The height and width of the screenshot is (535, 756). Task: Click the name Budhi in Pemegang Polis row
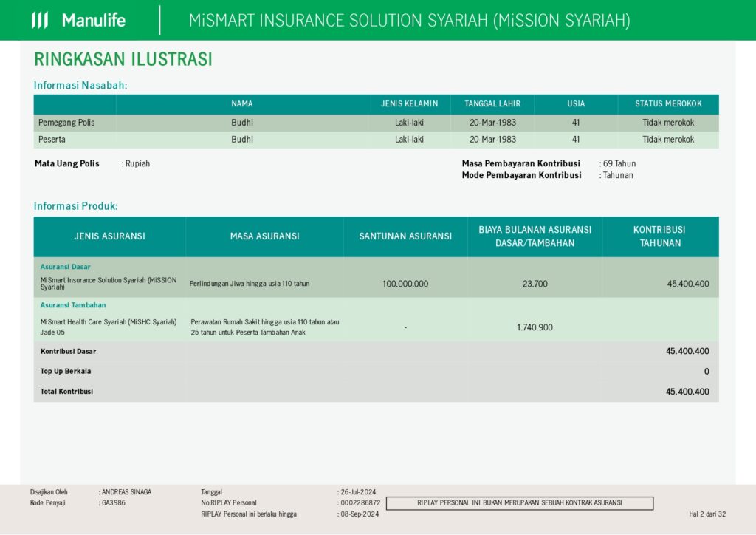(x=242, y=123)
